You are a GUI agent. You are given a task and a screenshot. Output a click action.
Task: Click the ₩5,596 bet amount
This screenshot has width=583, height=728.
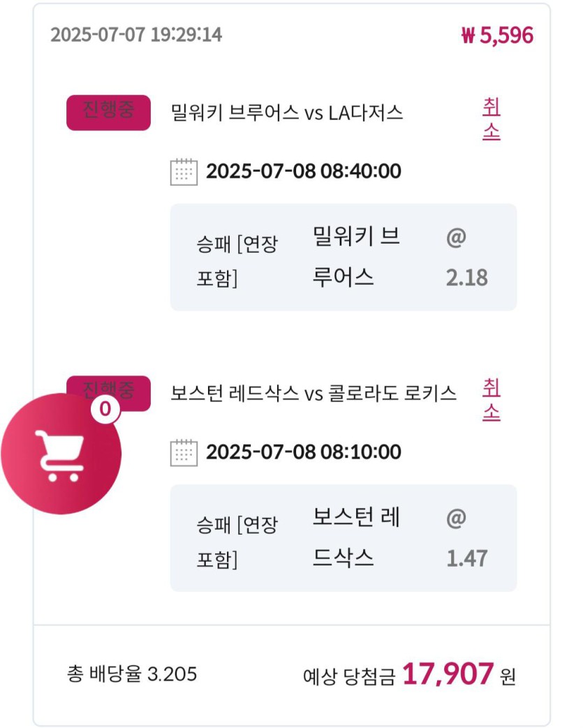pyautogui.click(x=498, y=36)
